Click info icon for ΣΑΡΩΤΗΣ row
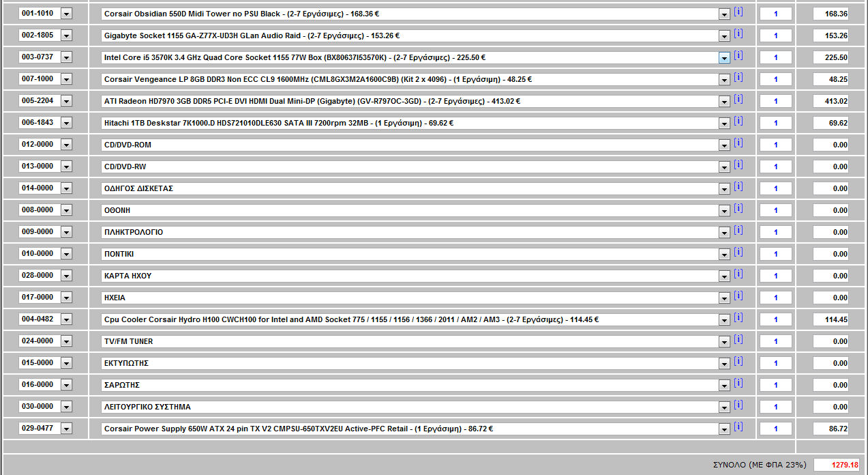 tap(738, 383)
